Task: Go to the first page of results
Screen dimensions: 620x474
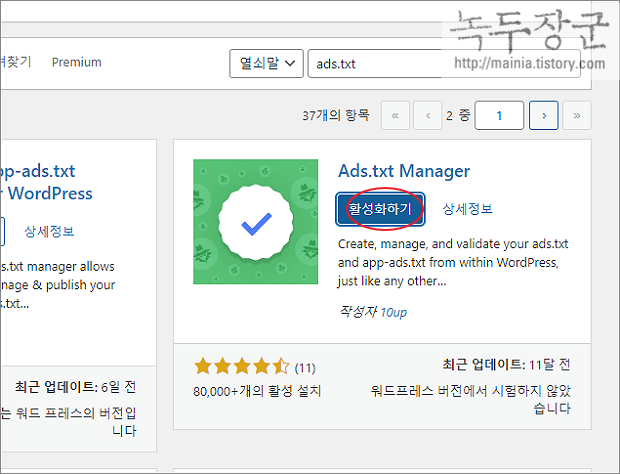Action: (x=395, y=115)
